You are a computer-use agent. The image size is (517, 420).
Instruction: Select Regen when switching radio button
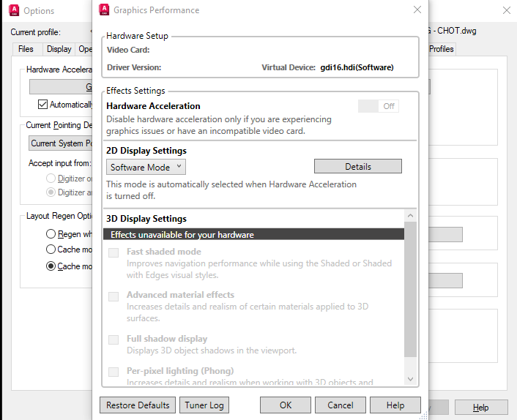click(x=51, y=234)
